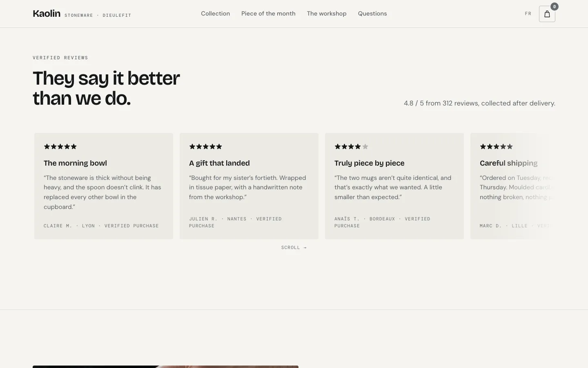This screenshot has height=368, width=588.
Task: Click the stoneware bowl review quote
Action: coord(102,192)
